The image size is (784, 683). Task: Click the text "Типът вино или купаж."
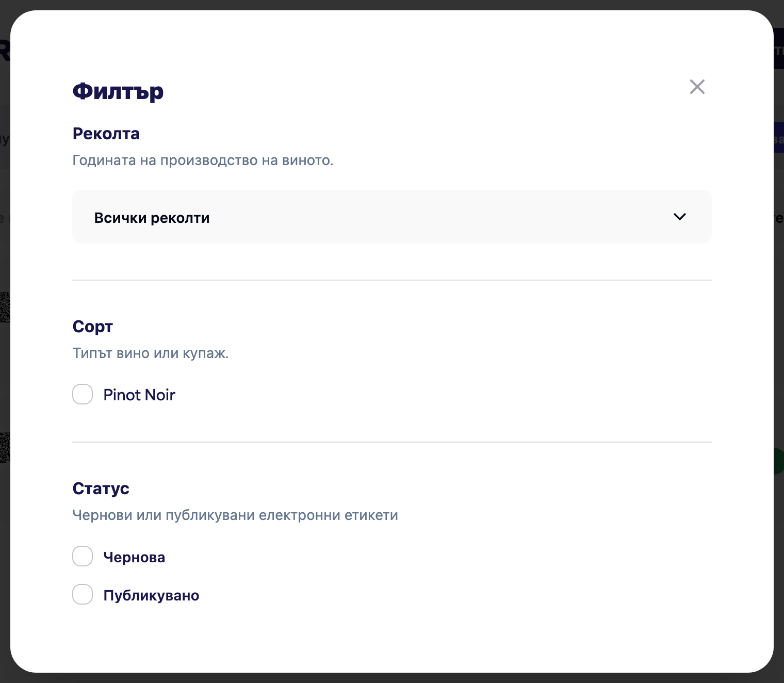pyautogui.click(x=150, y=353)
